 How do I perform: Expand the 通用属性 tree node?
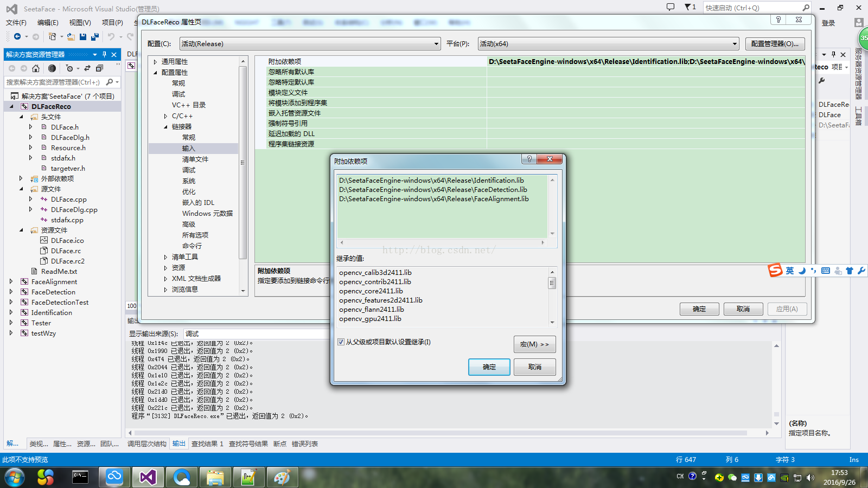(156, 62)
